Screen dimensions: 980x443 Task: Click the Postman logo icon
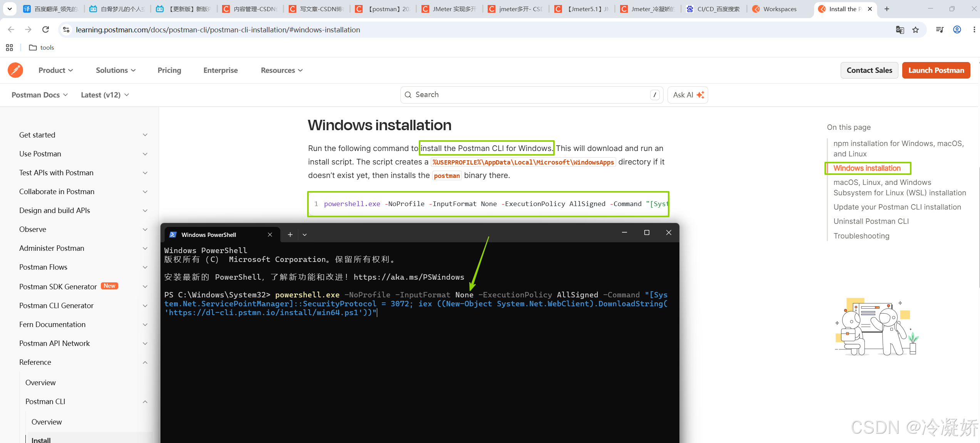click(15, 70)
